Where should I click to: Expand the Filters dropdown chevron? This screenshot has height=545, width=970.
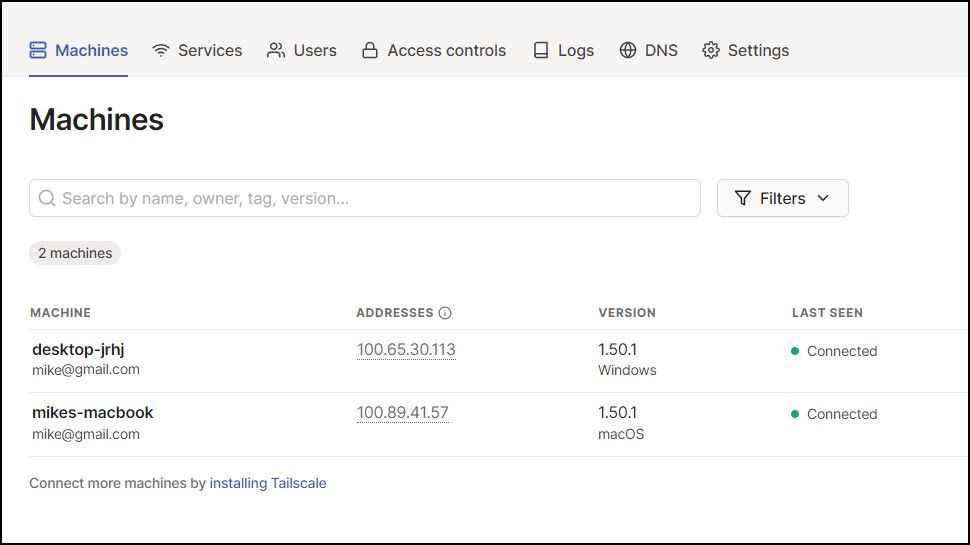[823, 198]
